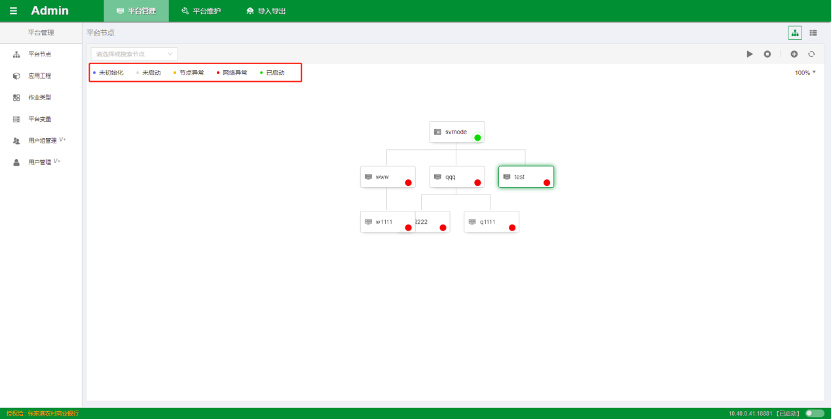Select the partly hidden 2222 node
832x420 pixels.
click(433, 222)
